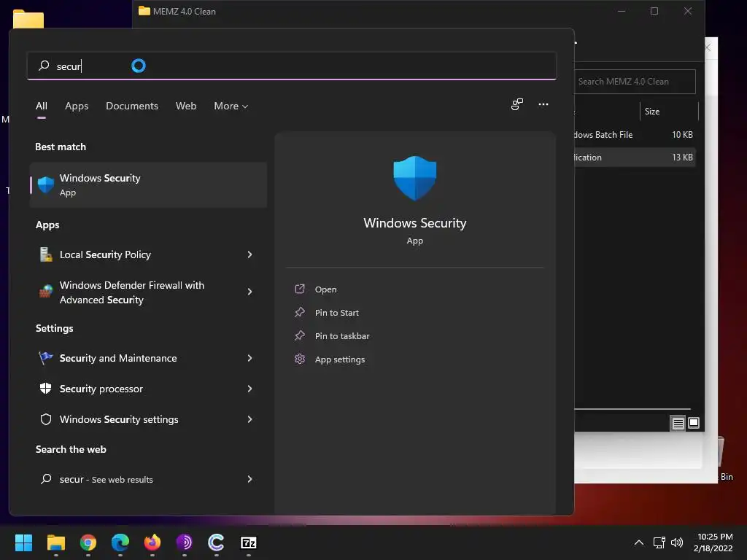
Task: Select the All search filter tab
Action: point(42,106)
